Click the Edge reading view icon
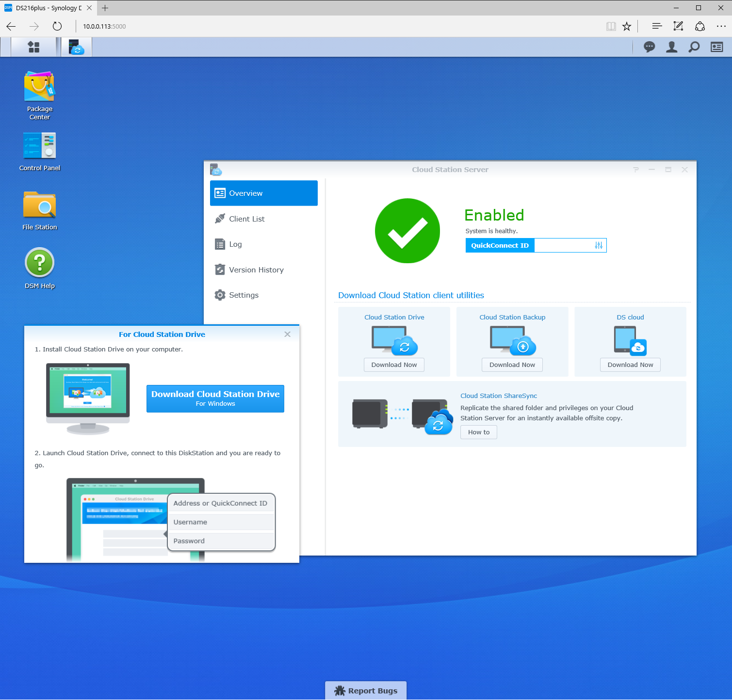The height and width of the screenshot is (700, 732). tap(611, 26)
